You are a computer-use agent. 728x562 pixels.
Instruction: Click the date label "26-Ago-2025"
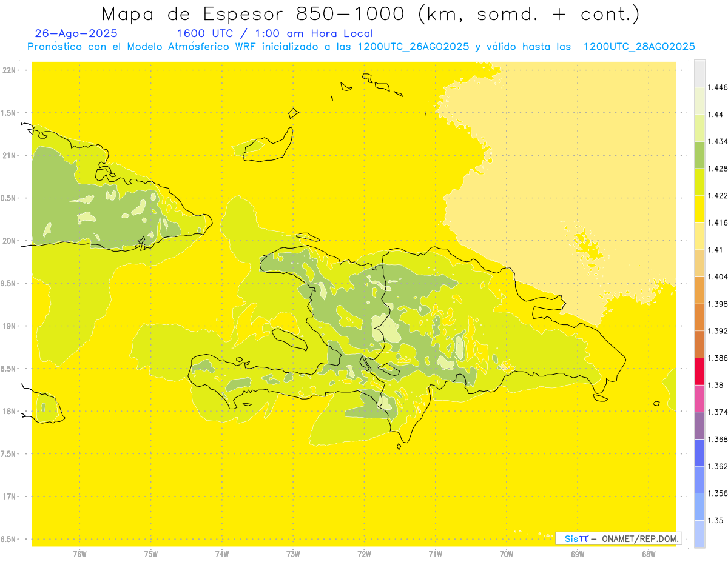76,33
